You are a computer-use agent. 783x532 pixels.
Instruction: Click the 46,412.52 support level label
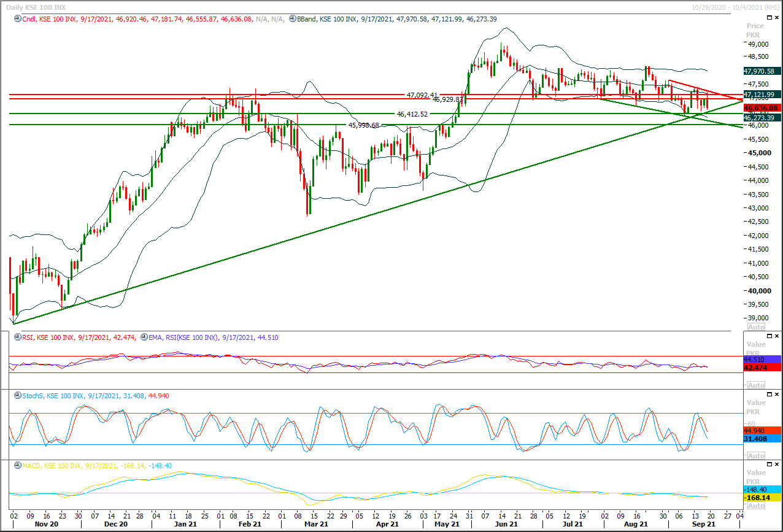tap(412, 114)
